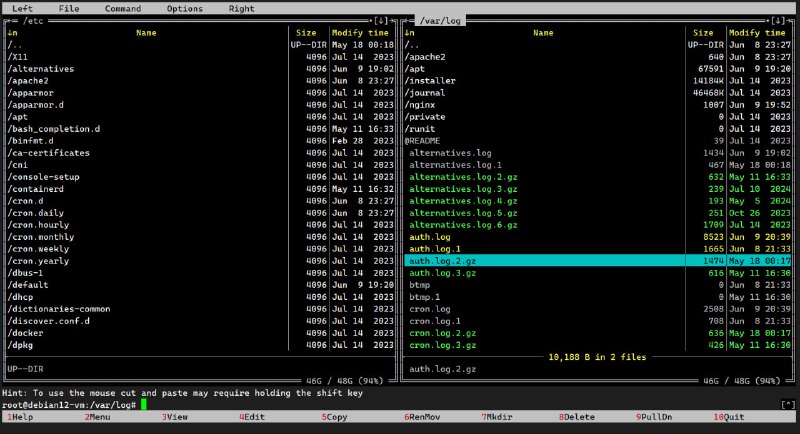Image resolution: width=800 pixels, height=434 pixels.
Task: Open left panel history dropdown arrow
Action: point(381,21)
